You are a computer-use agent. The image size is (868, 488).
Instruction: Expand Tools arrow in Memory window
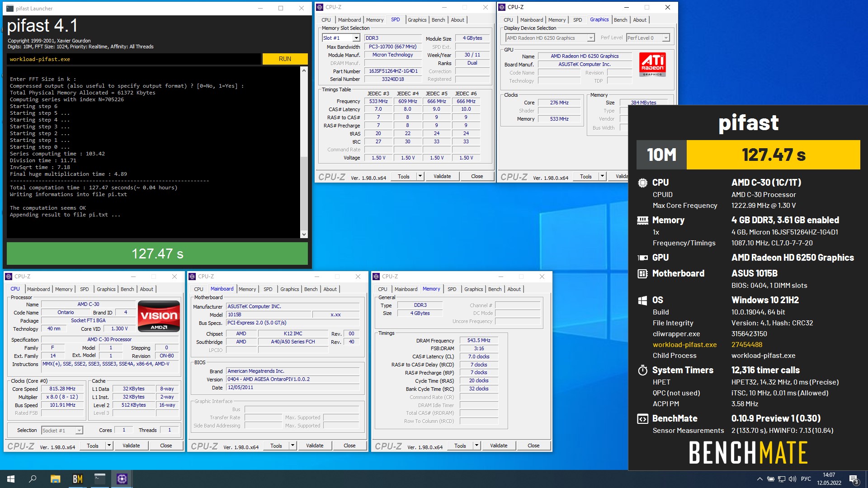(x=476, y=446)
